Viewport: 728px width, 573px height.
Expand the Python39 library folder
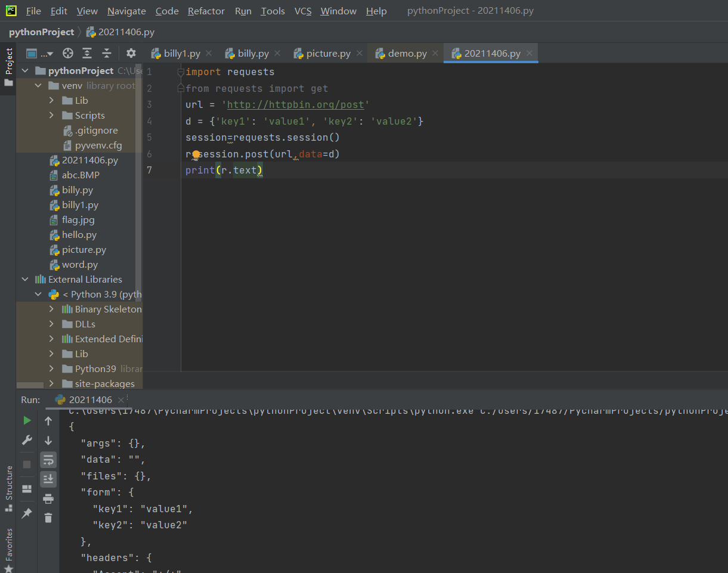point(52,368)
